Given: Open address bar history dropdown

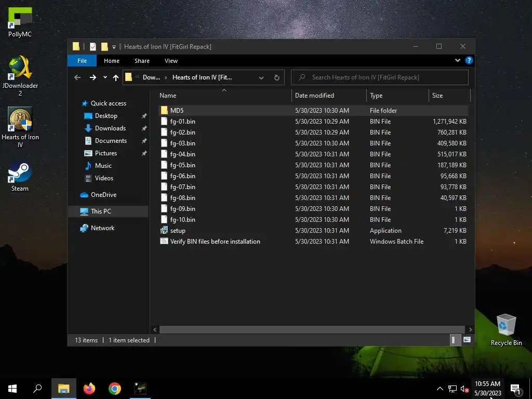Looking at the screenshot, I should (261, 78).
